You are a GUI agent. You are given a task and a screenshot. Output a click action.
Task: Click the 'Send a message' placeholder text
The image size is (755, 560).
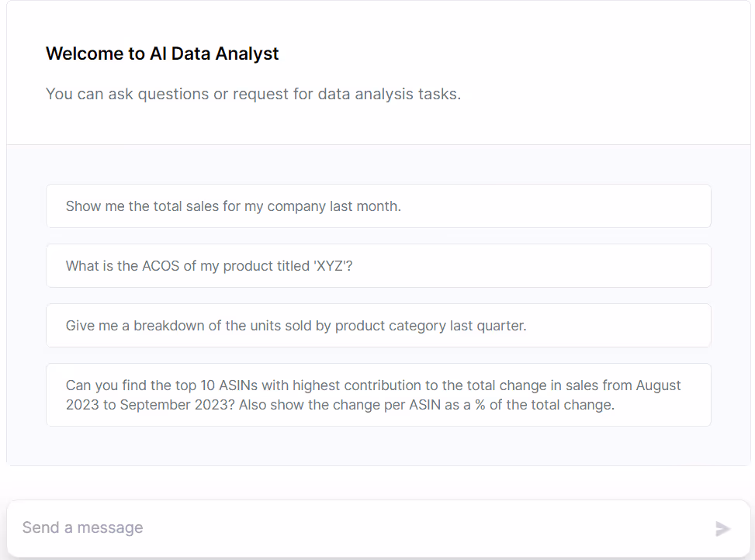(83, 528)
